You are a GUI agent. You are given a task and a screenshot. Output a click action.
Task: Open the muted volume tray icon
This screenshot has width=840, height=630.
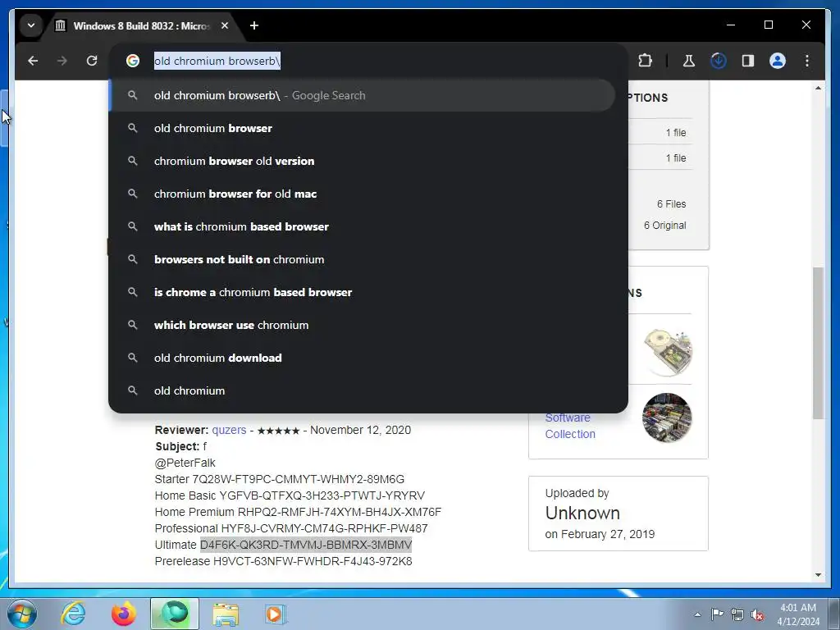(x=757, y=614)
